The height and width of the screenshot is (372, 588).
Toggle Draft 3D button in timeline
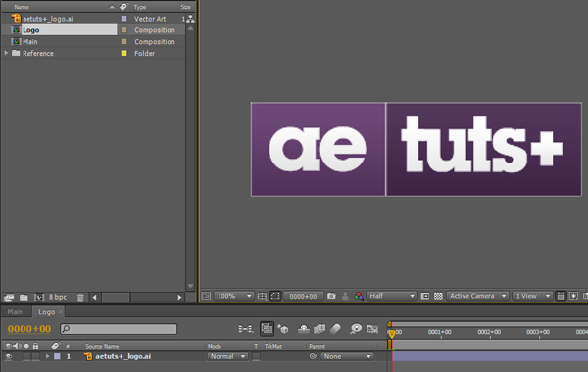[283, 329]
